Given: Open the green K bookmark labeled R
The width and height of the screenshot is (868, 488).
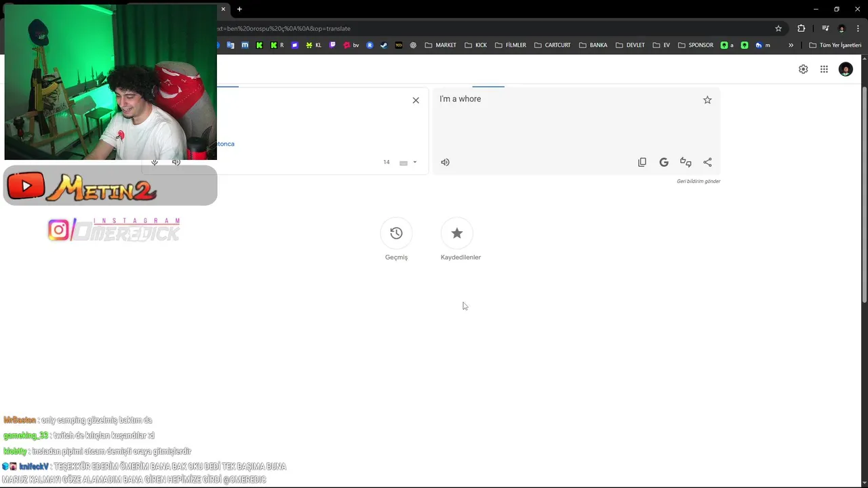Looking at the screenshot, I should pyautogui.click(x=277, y=45).
